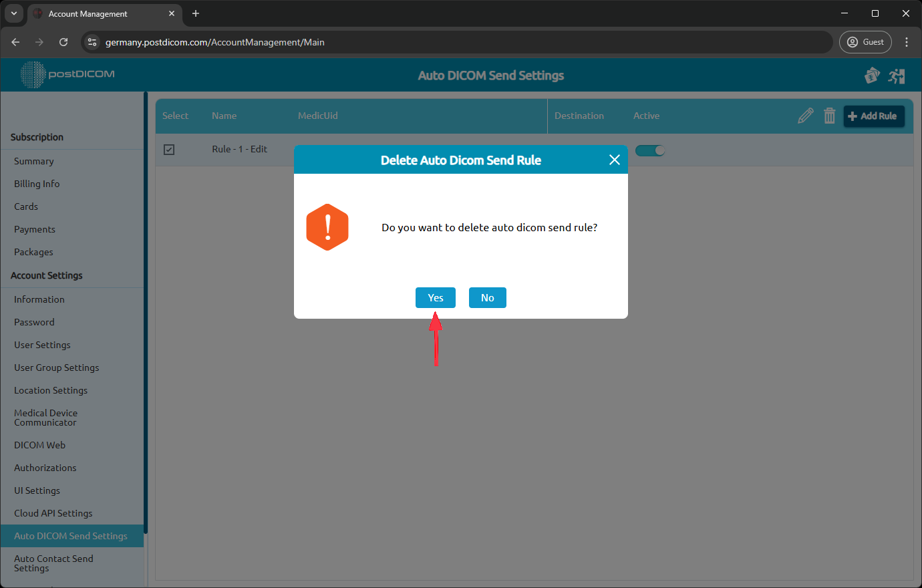Select the Auto Contact Send Settings sidebar entry
This screenshot has height=588, width=922.
53,563
